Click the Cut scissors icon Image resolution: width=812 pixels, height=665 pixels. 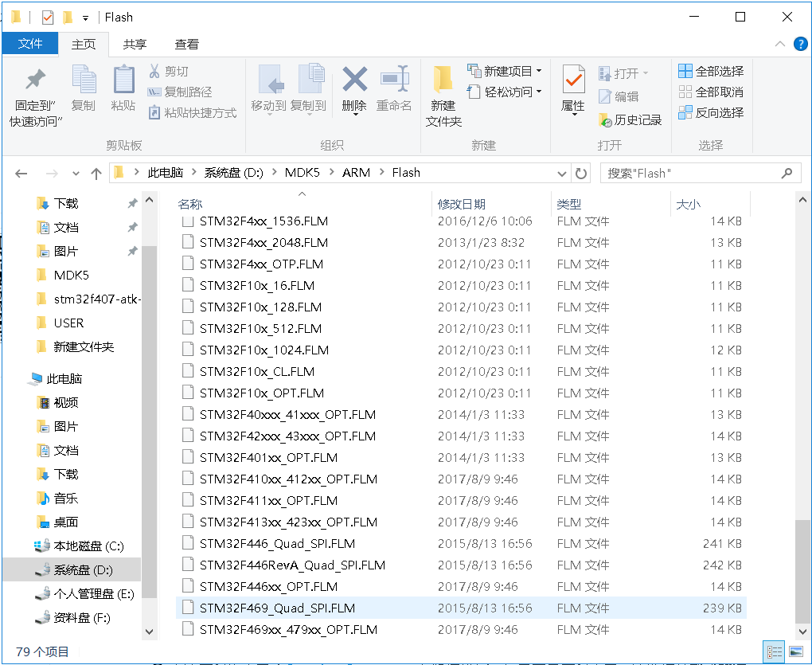click(154, 71)
